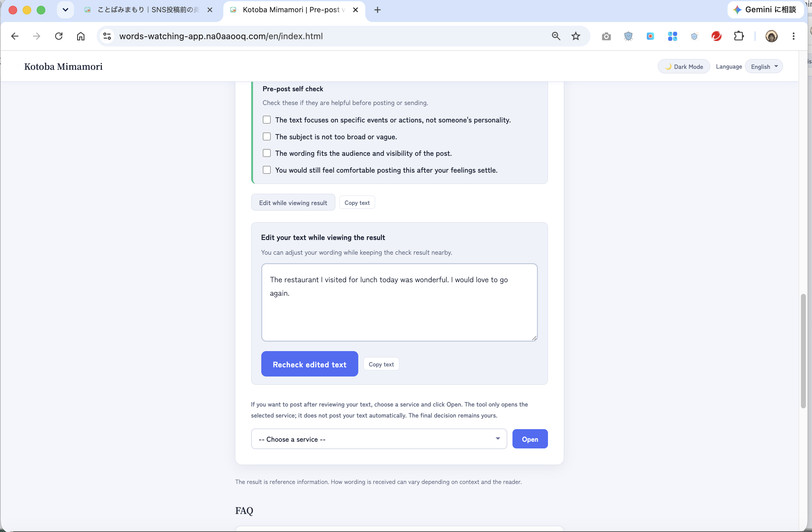Viewport: 812px width, 532px height.
Task: Click the browser forward arrow
Action: (x=36, y=36)
